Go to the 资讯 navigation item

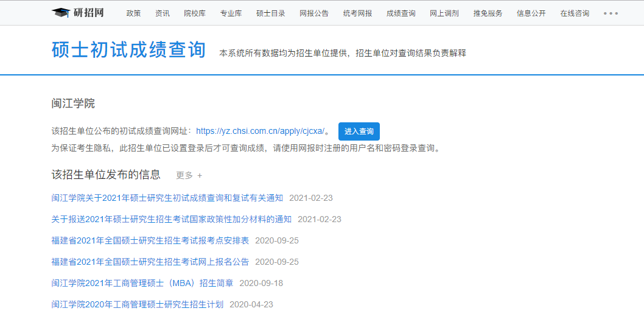[163, 13]
